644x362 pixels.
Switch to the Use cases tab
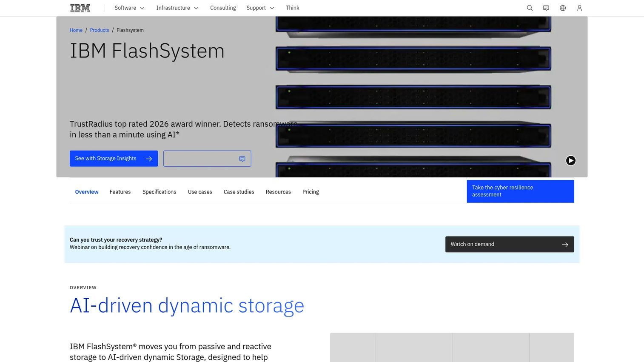(200, 192)
